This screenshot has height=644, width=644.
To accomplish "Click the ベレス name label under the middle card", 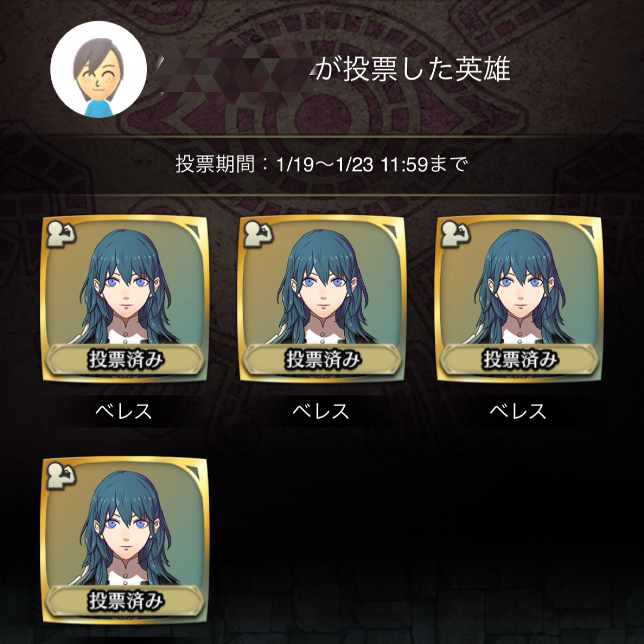I will (x=321, y=412).
